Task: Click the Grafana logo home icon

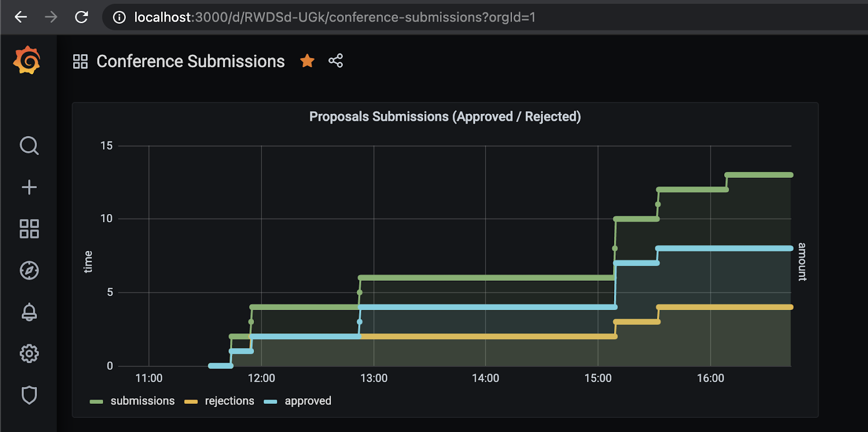Action: [27, 60]
